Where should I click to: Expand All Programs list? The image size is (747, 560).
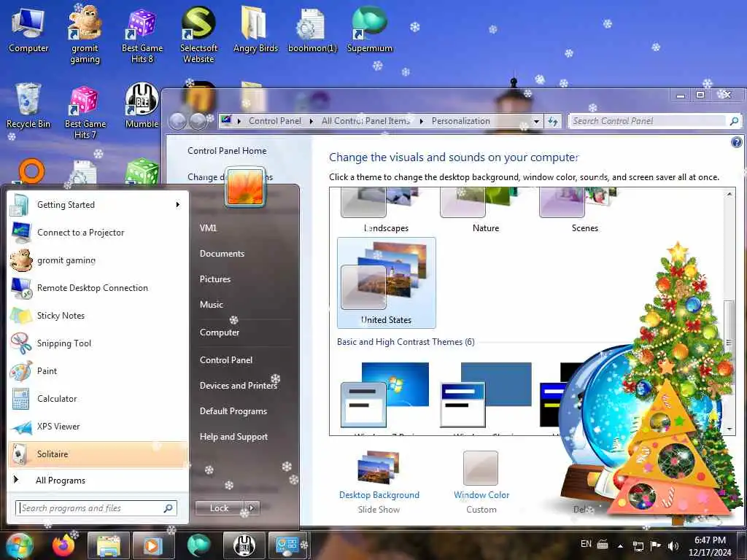tap(60, 481)
